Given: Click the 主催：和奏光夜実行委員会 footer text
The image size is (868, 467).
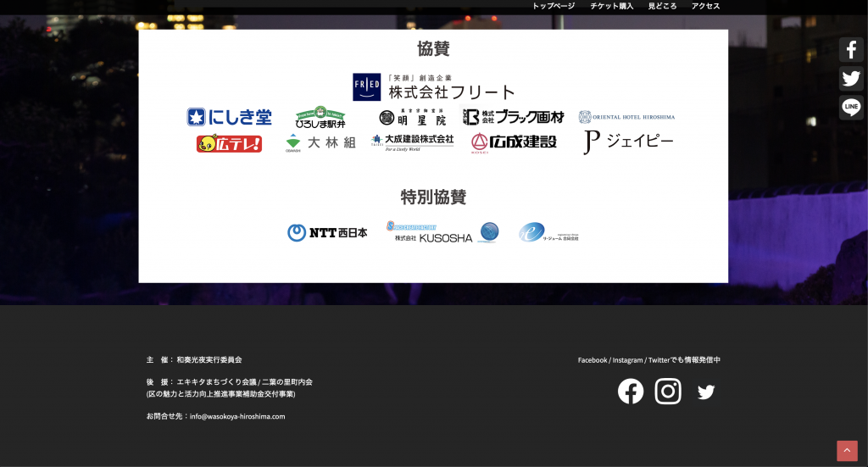Looking at the screenshot, I should (194, 359).
